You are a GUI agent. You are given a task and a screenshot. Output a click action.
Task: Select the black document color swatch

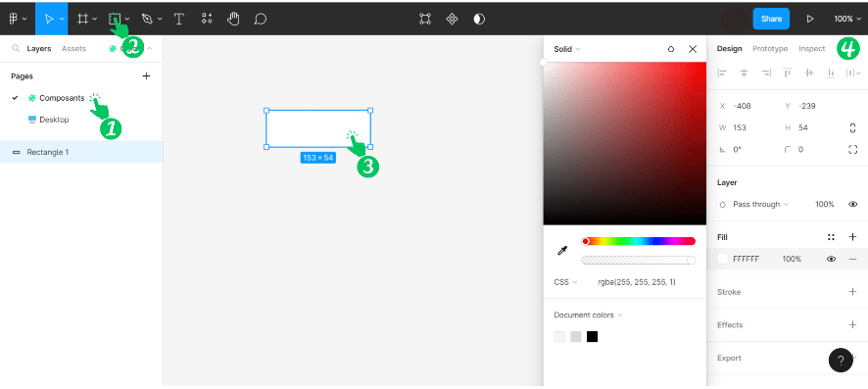pyautogui.click(x=592, y=336)
